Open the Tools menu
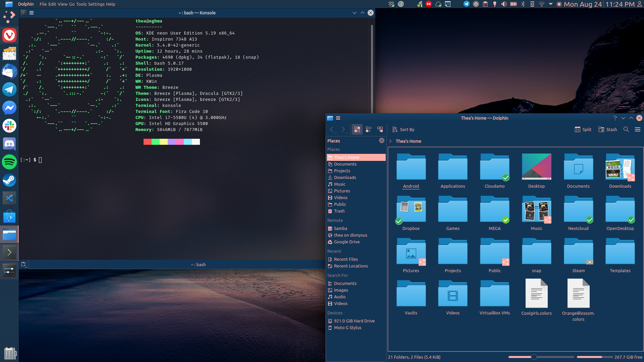 click(82, 4)
